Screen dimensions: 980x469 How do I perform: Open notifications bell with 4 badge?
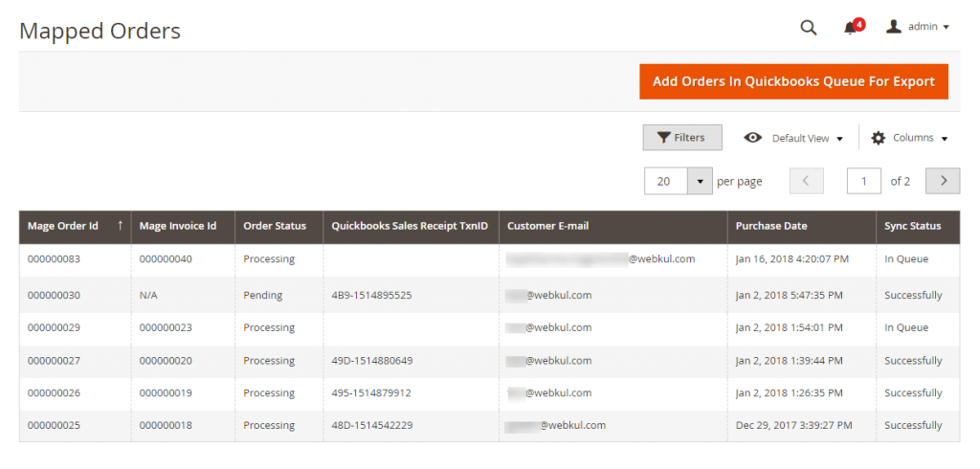pos(853,28)
